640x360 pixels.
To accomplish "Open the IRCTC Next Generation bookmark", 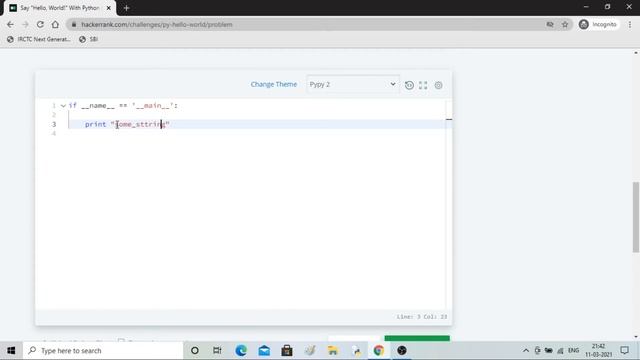I will (x=39, y=39).
